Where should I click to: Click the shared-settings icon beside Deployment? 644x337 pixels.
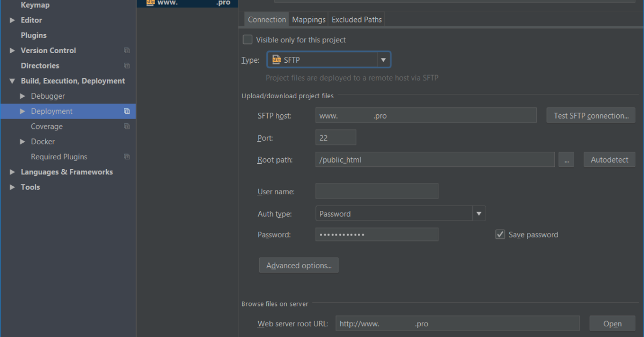coord(127,111)
